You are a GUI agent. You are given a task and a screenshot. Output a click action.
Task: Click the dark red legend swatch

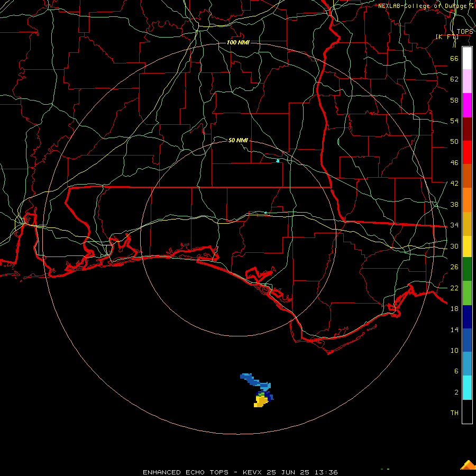pyautogui.click(x=467, y=129)
